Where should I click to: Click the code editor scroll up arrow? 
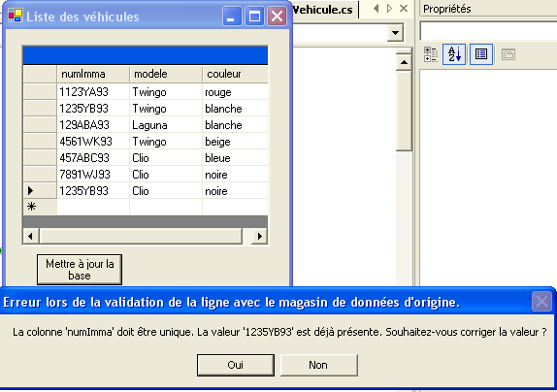[404, 62]
